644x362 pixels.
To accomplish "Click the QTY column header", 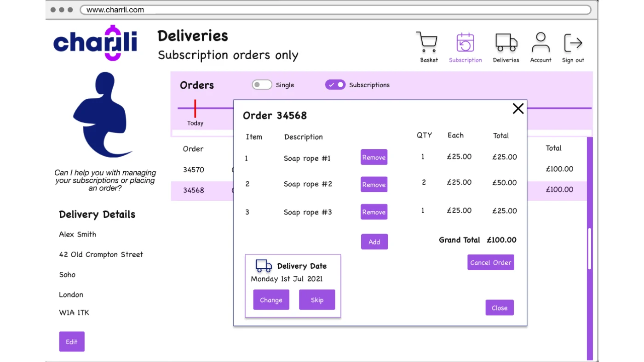I will click(x=424, y=135).
